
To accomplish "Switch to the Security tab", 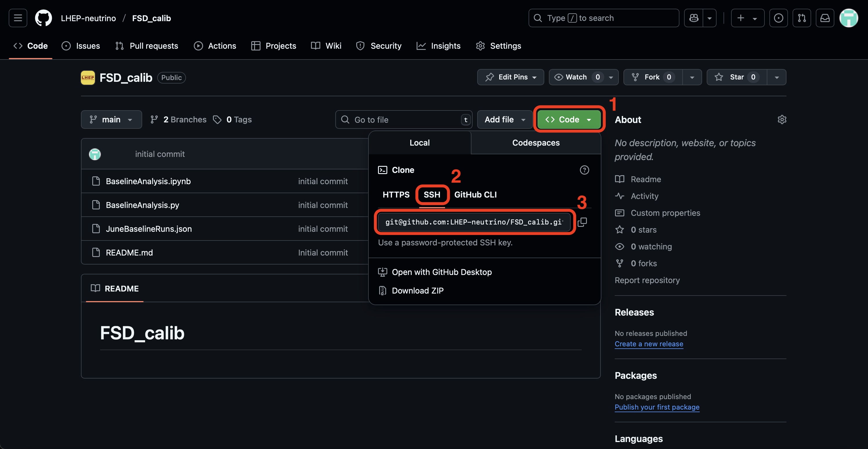I will click(x=379, y=46).
